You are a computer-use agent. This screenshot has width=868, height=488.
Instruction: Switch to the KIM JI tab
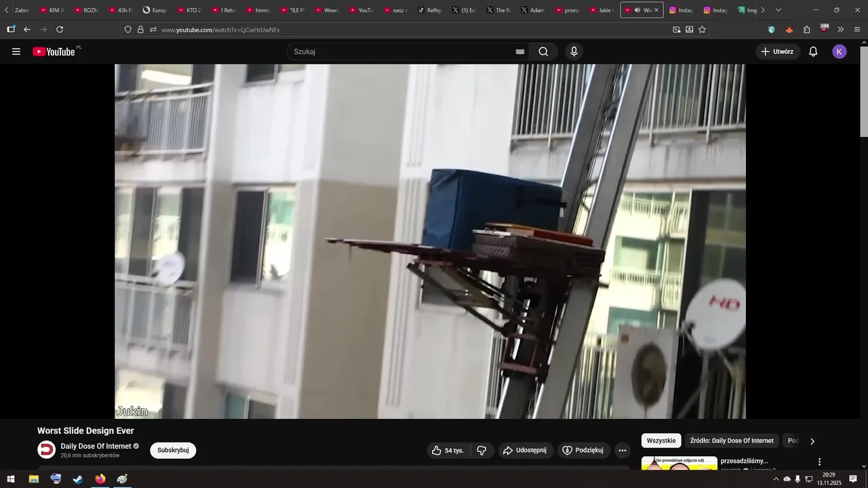point(52,10)
